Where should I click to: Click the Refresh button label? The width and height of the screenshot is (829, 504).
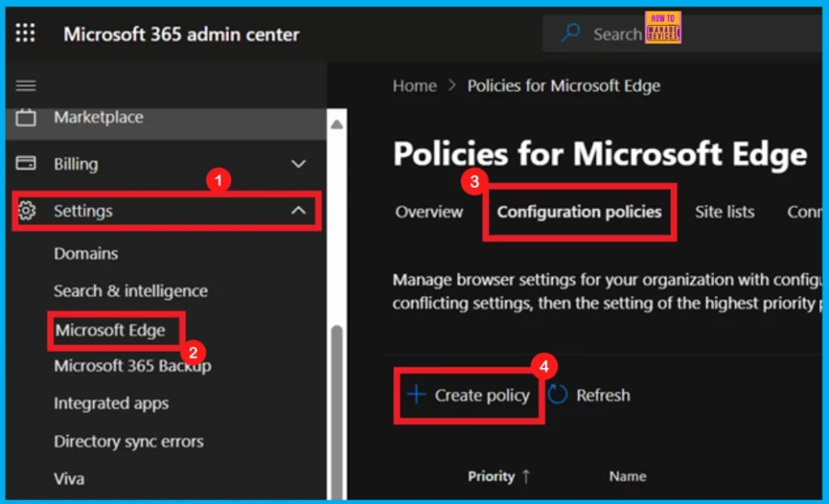(602, 395)
